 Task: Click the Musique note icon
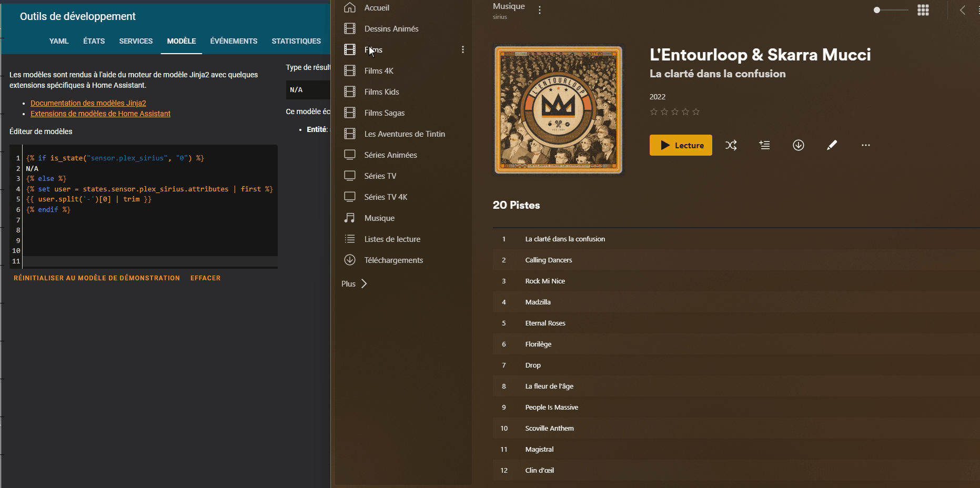click(350, 218)
